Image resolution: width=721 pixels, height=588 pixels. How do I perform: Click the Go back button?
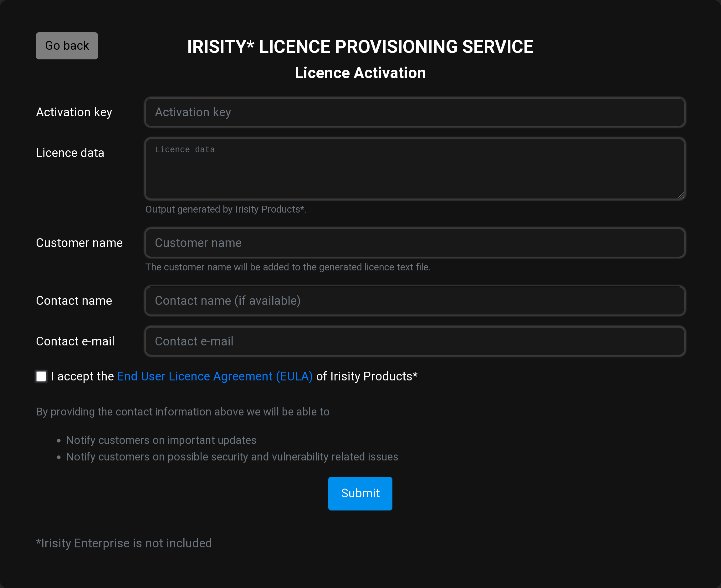point(67,46)
